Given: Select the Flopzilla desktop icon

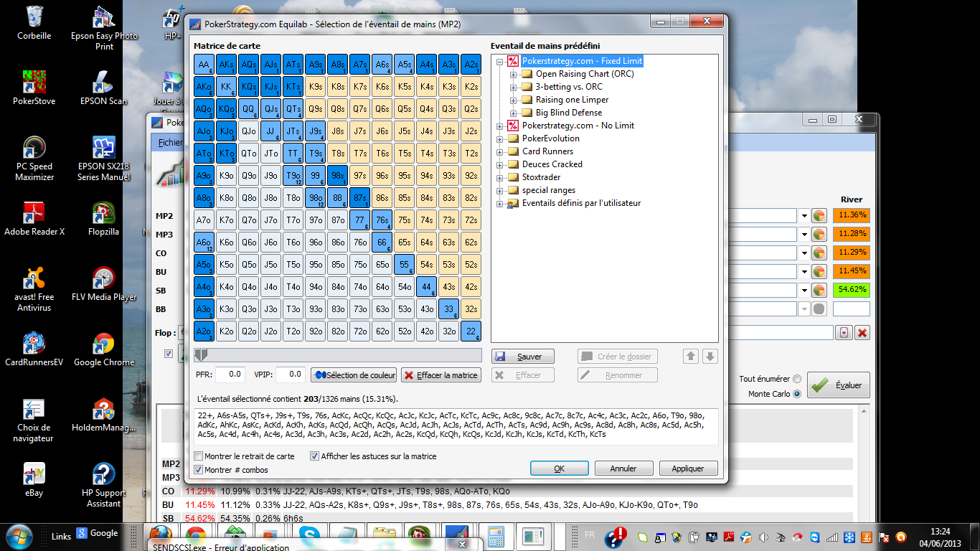Looking at the screenshot, I should pos(104,219).
